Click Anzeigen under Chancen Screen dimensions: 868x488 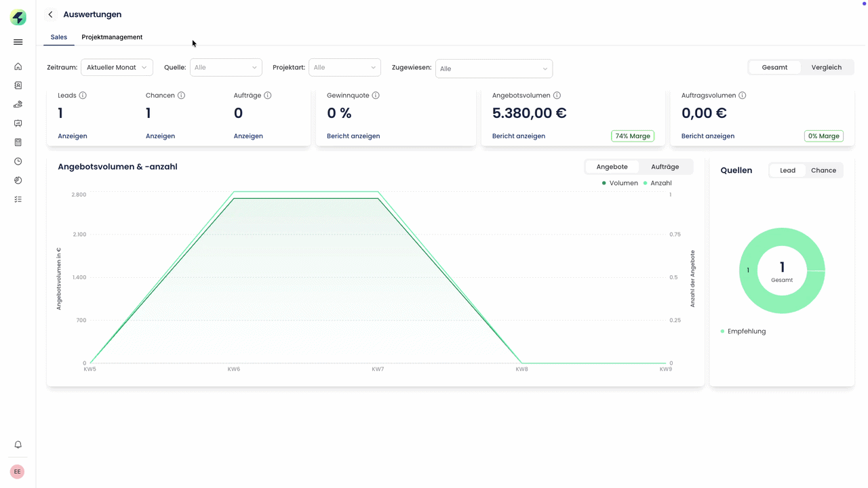(160, 136)
